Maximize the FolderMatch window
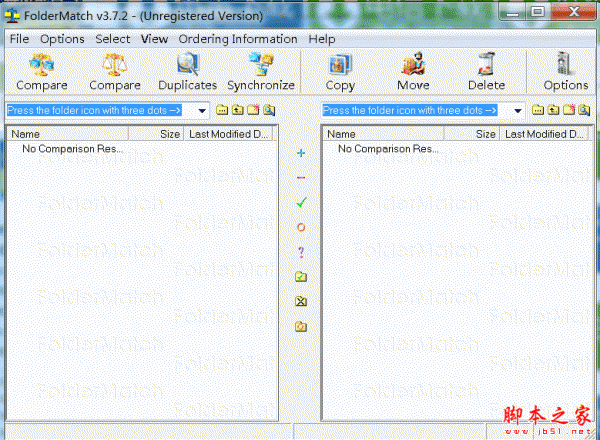The height and width of the screenshot is (440, 600). point(538,12)
